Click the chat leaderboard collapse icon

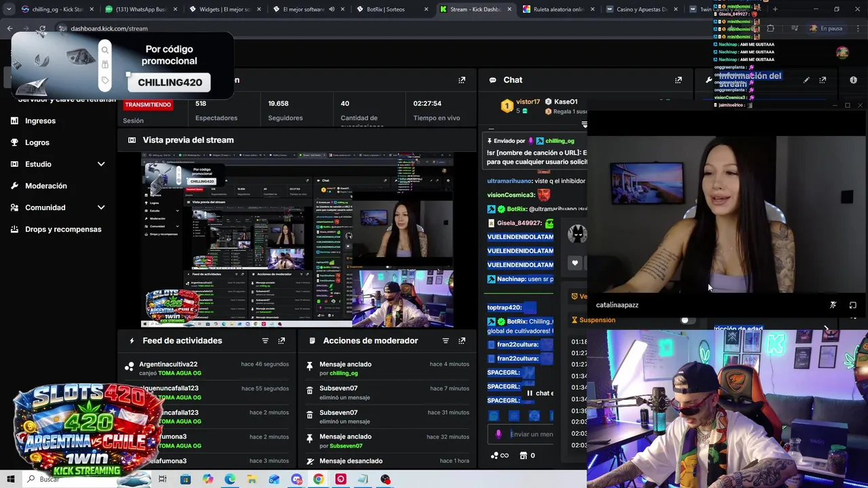[x=584, y=125]
